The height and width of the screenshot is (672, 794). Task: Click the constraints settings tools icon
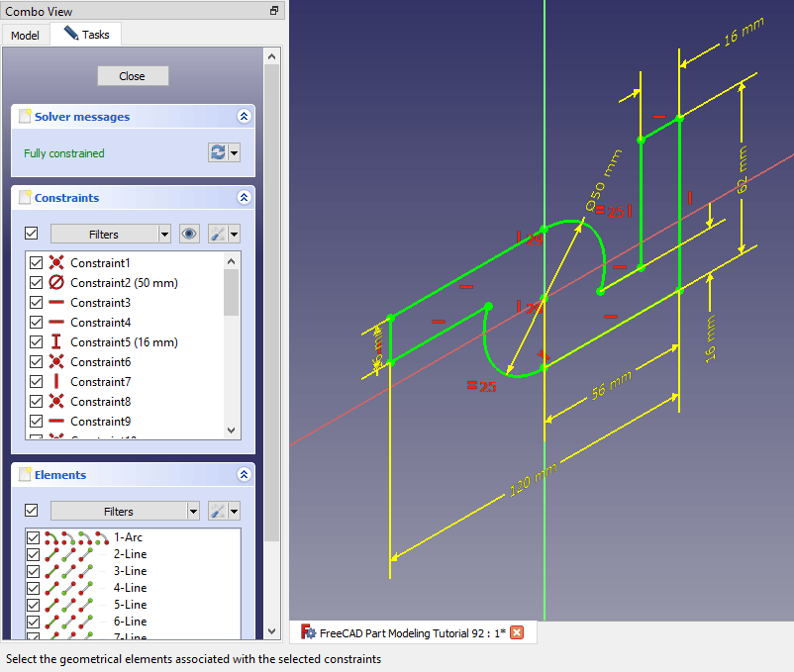pos(218,234)
